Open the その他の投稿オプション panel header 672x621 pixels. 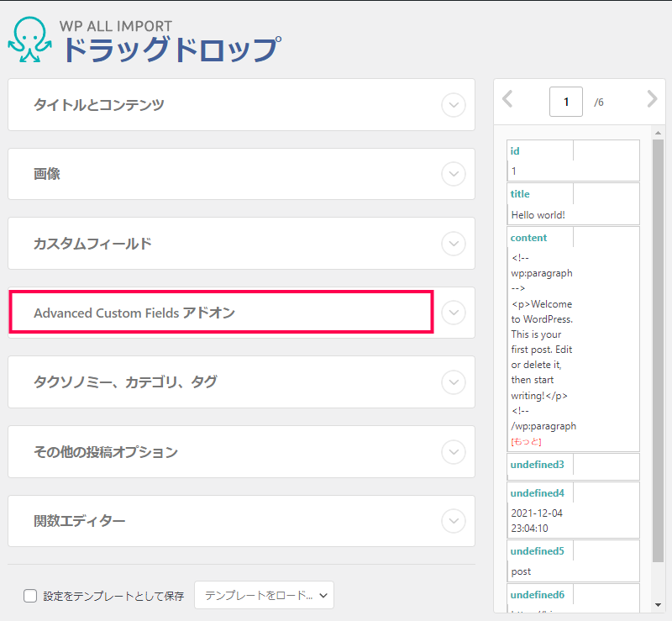241,451
